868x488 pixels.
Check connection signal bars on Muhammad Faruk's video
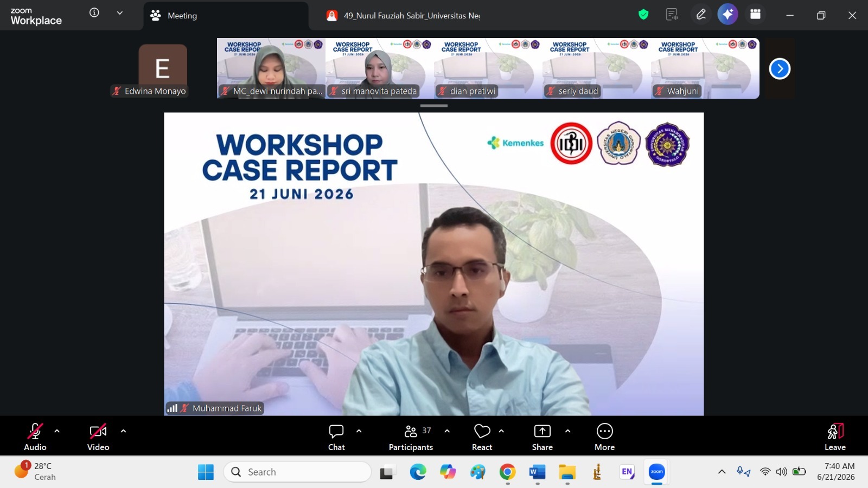[x=172, y=408]
